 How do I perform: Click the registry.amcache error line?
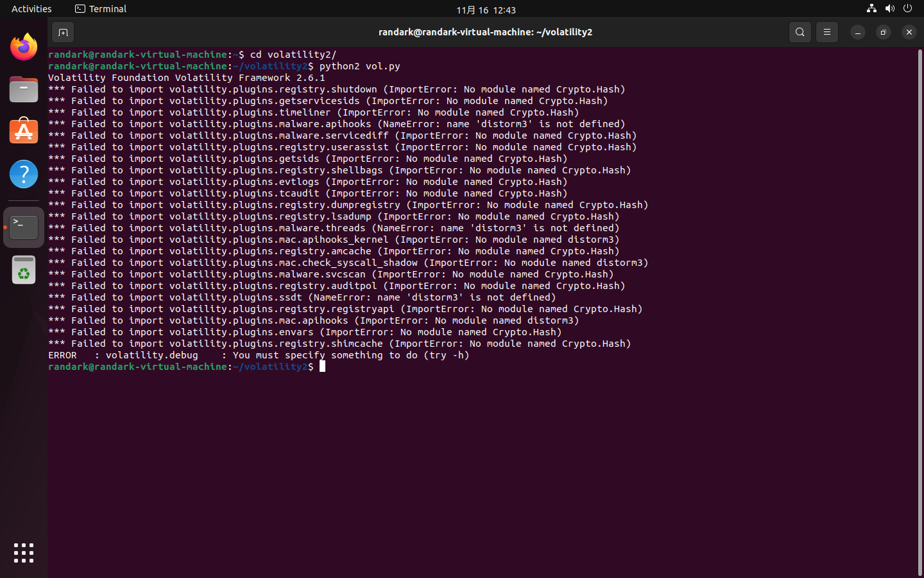click(x=334, y=251)
